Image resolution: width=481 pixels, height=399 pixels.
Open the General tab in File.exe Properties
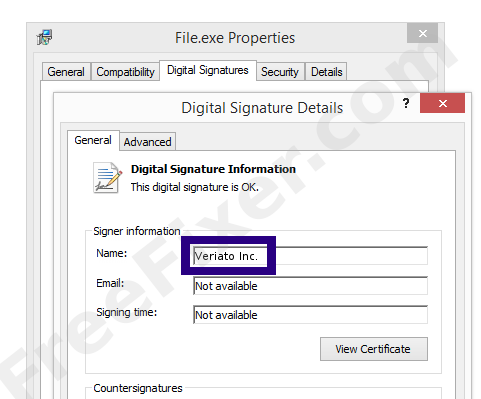tap(66, 72)
